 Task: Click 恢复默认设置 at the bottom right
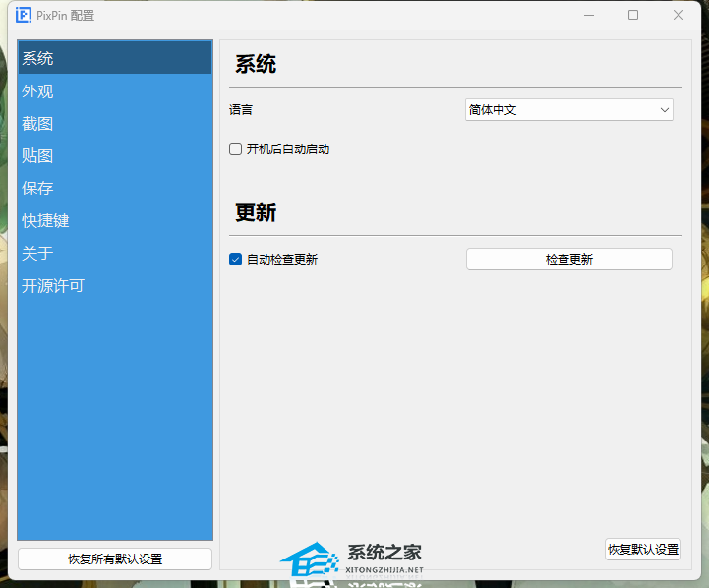pos(642,549)
